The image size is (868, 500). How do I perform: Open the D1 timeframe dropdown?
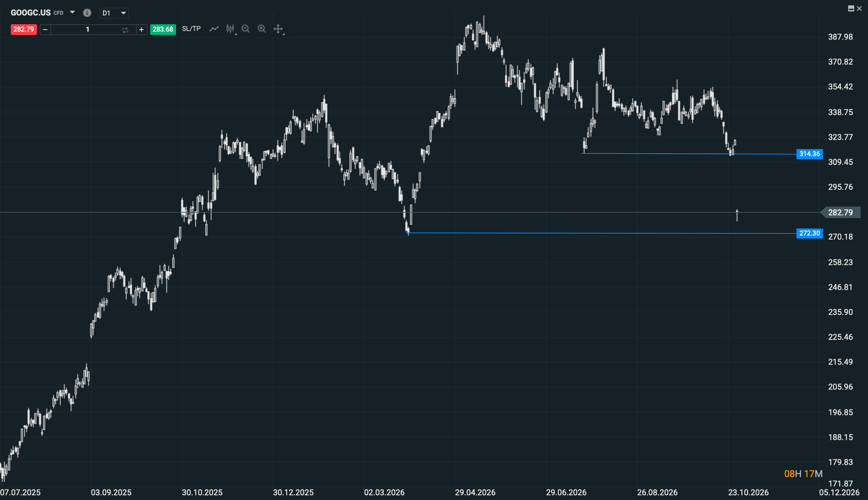(114, 13)
